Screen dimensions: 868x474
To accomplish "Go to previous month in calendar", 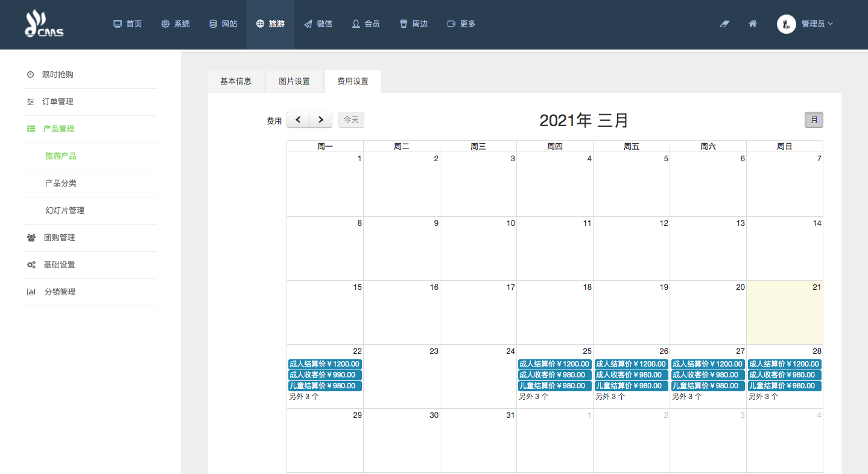I will (x=298, y=120).
